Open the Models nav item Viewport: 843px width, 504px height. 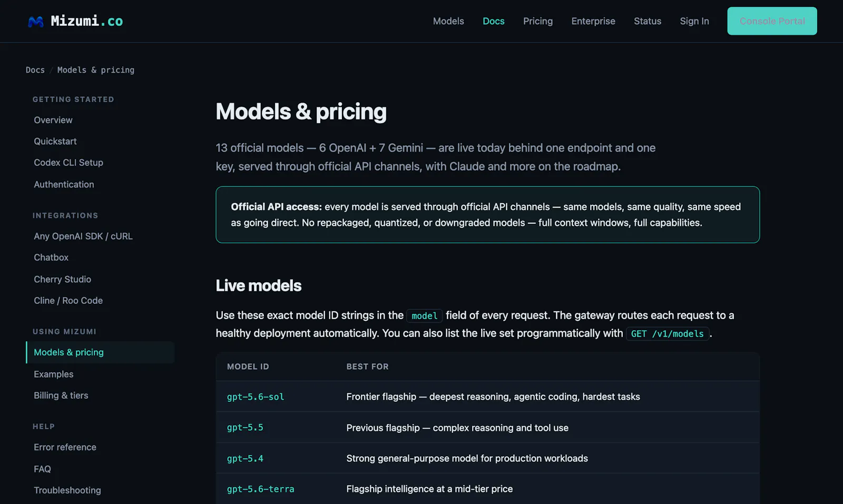448,21
